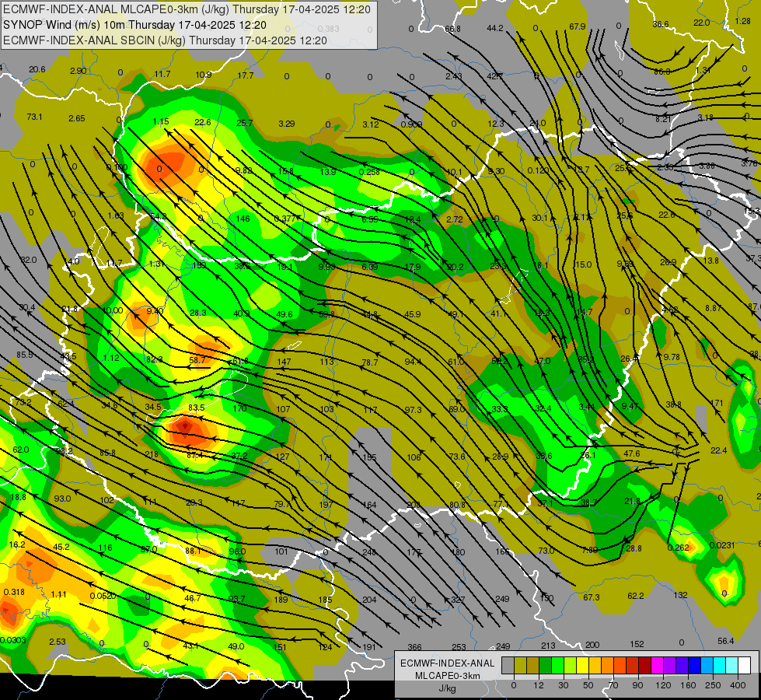Click the legend tick label 12
The image size is (761, 700).
coord(538,685)
